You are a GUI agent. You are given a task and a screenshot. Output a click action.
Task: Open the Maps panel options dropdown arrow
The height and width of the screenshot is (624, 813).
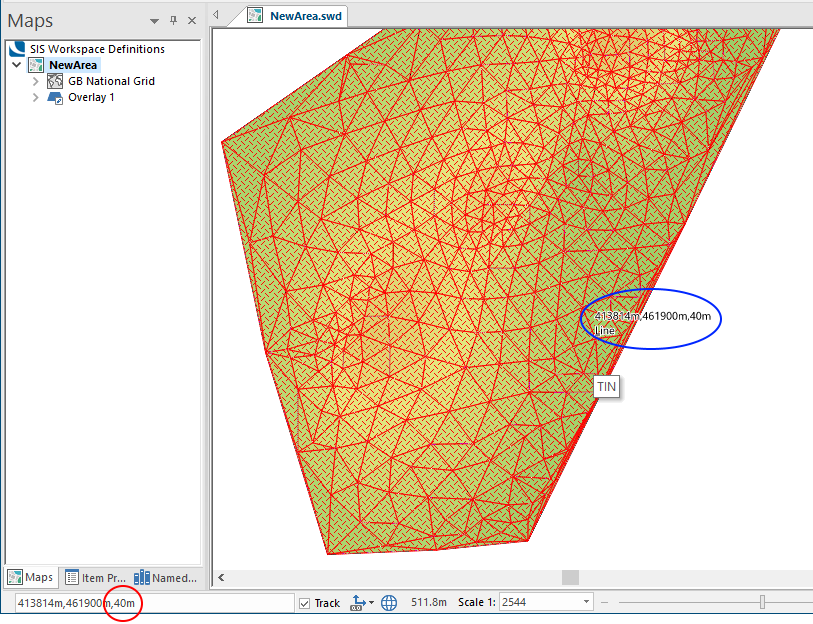tap(154, 21)
